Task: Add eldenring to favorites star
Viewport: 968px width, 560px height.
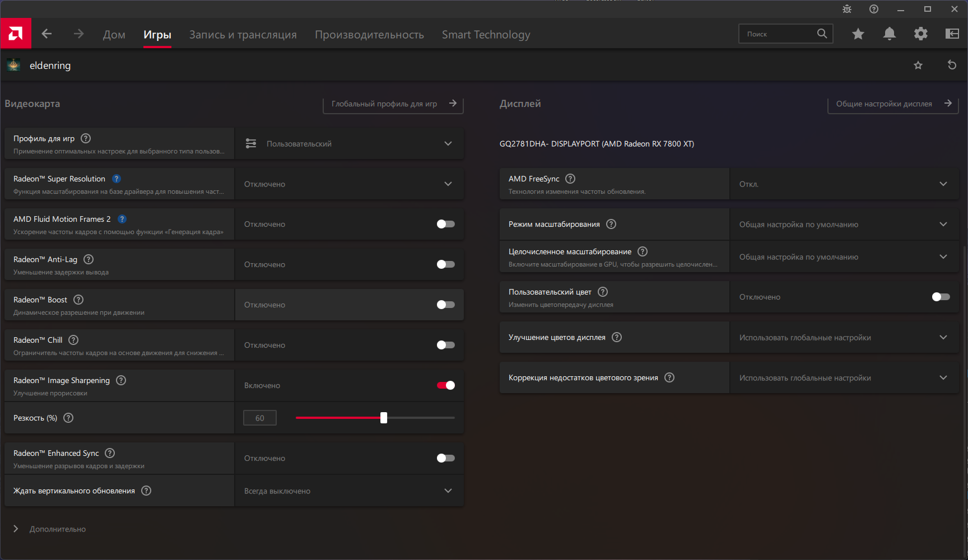Action: (918, 66)
